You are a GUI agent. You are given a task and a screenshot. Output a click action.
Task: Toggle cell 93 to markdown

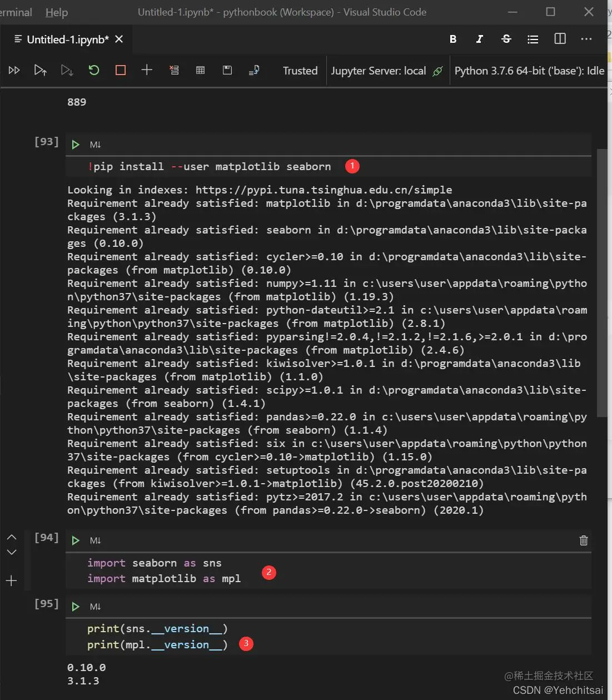95,145
